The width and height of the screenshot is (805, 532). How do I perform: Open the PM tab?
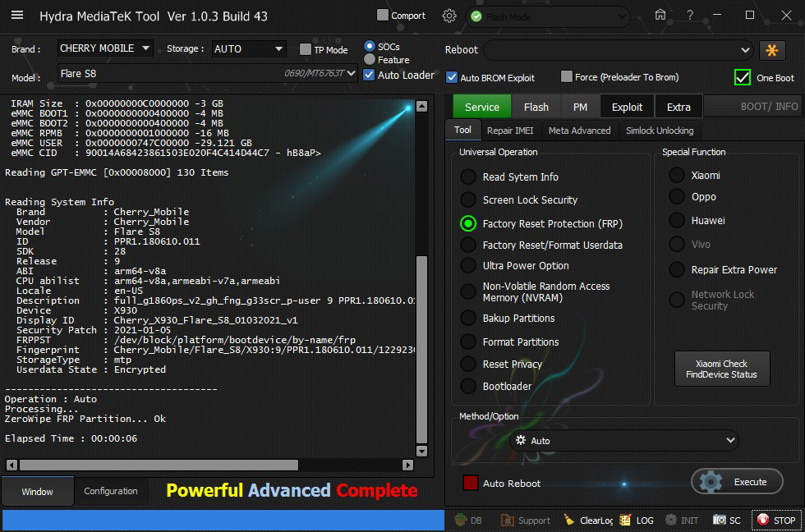(580, 108)
